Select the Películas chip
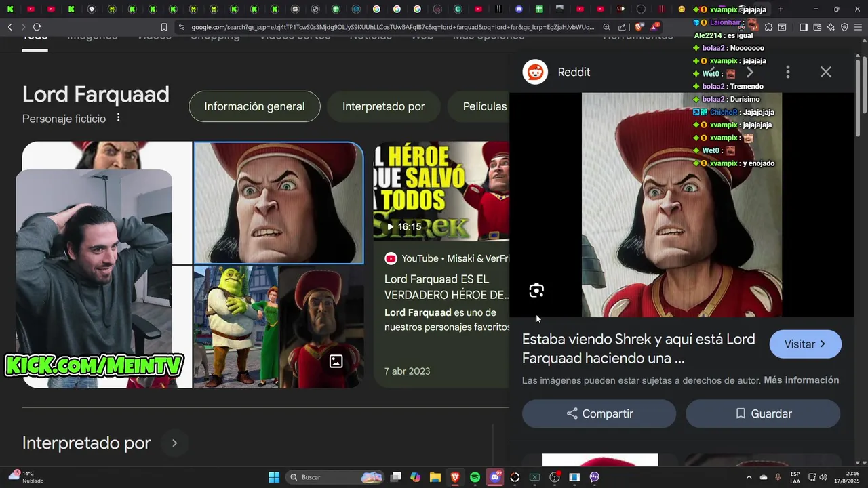This screenshot has width=868, height=488. (484, 106)
